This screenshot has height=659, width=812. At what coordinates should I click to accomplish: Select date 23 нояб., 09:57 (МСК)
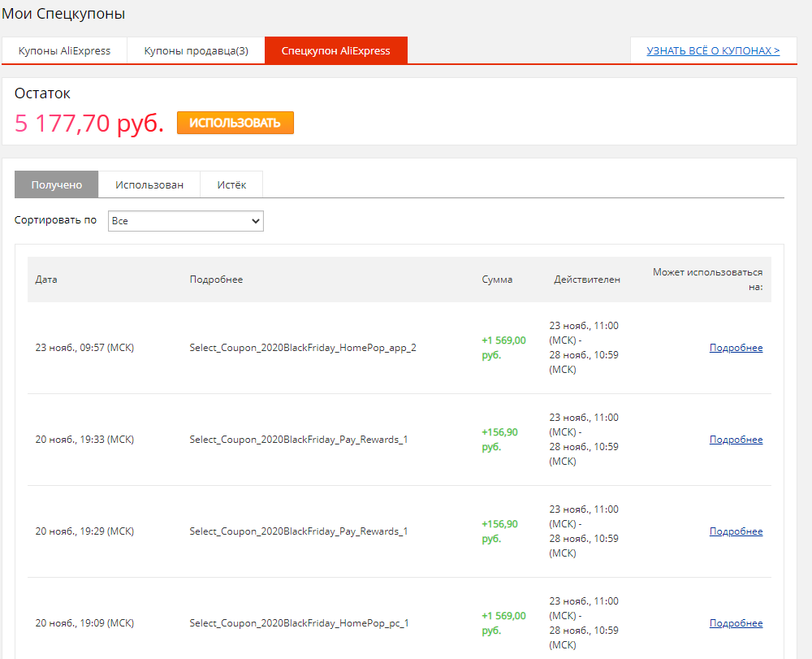tap(84, 348)
